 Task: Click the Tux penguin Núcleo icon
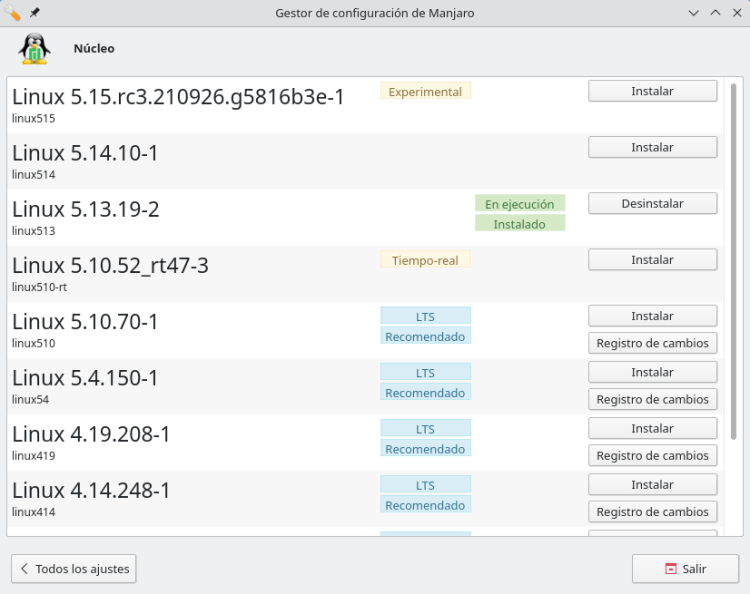[34, 48]
